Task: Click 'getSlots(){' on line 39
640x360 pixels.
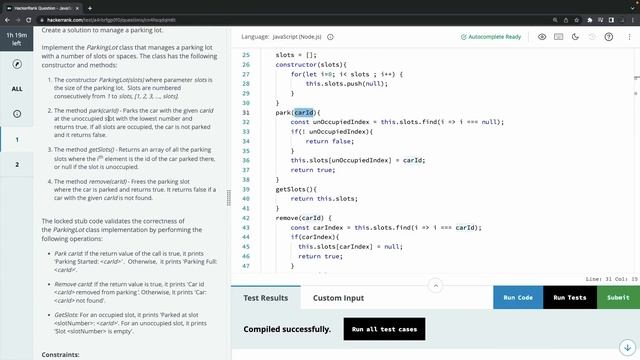Action: (x=296, y=189)
